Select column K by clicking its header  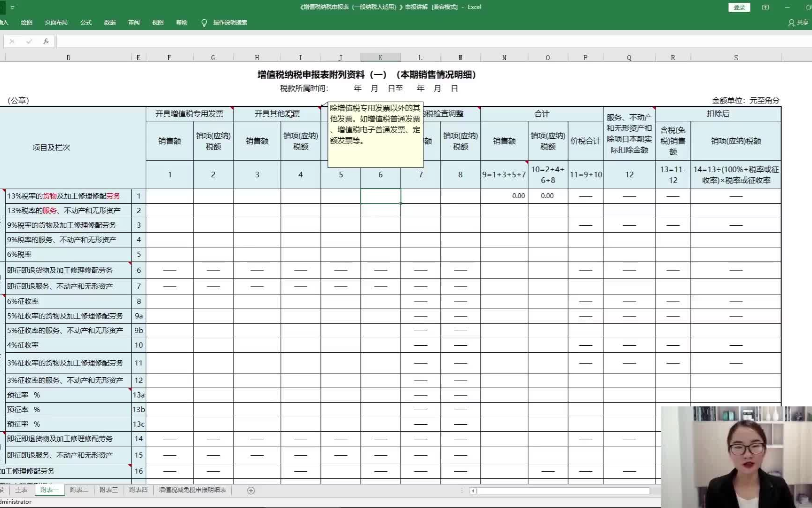point(380,57)
